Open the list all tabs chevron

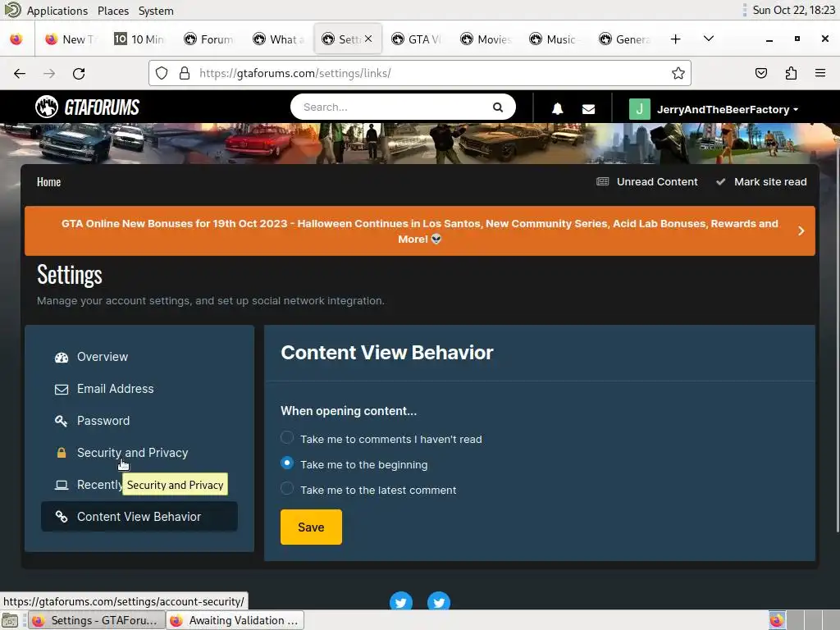708,39
